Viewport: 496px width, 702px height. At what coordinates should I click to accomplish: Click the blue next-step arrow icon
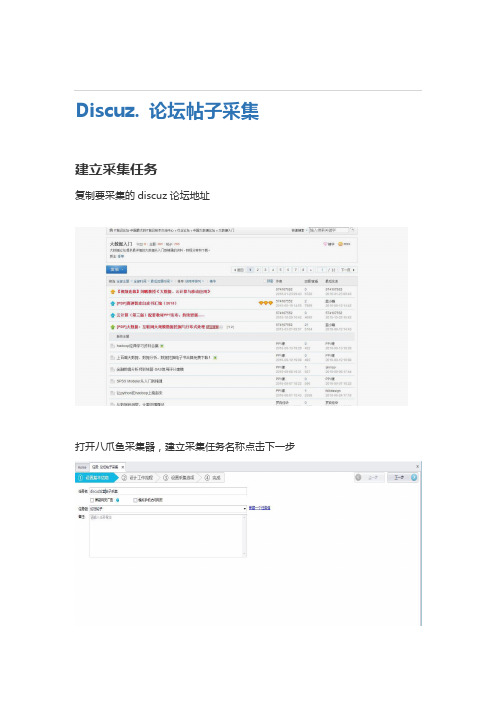pyautogui.click(x=414, y=478)
